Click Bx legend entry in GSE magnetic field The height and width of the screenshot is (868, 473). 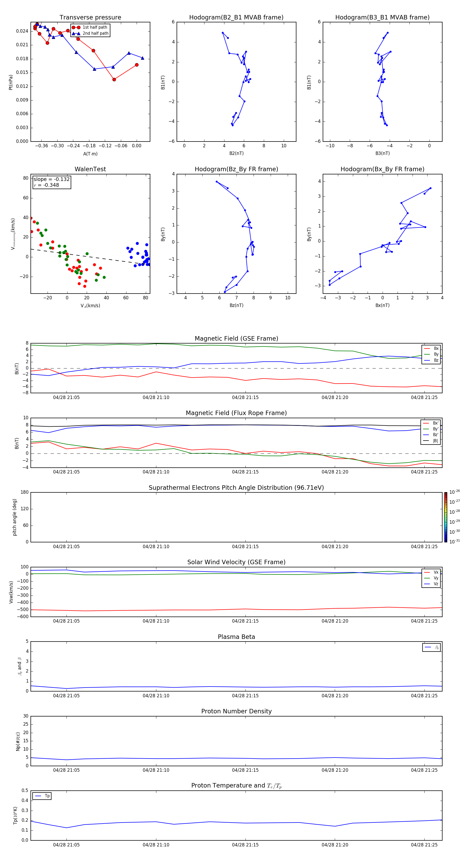431,349
